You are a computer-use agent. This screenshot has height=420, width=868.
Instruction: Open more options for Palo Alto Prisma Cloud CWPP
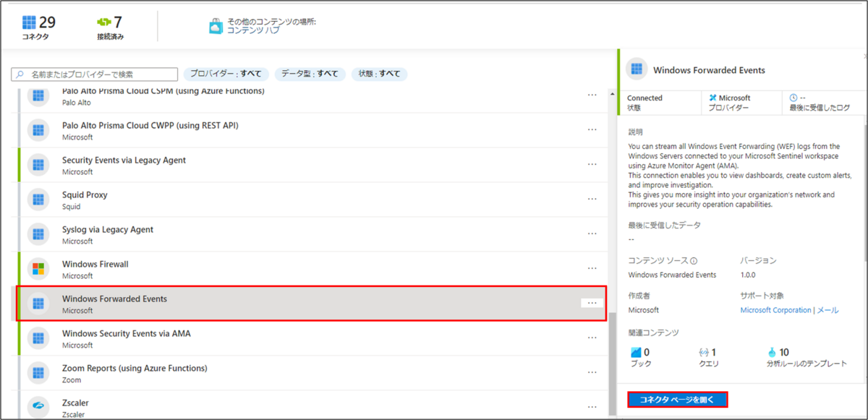coord(592,129)
